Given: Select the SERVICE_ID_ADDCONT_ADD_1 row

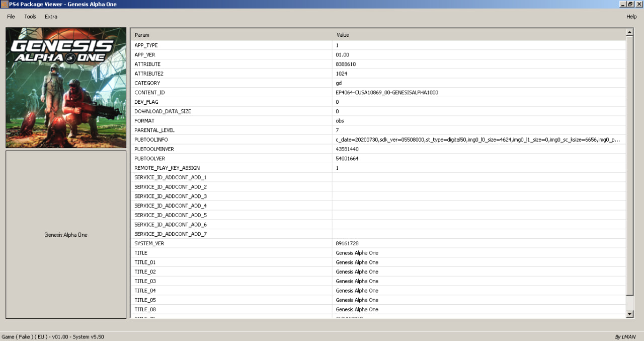Looking at the screenshot, I should (x=378, y=177).
